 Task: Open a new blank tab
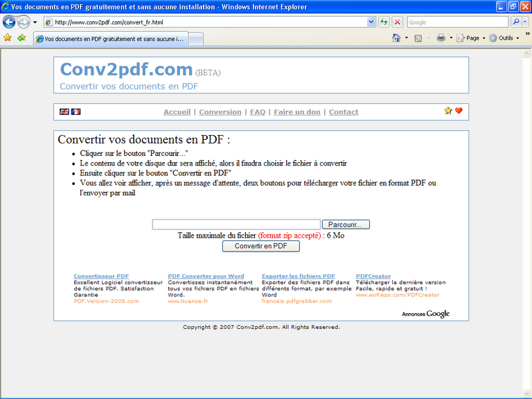196,39
